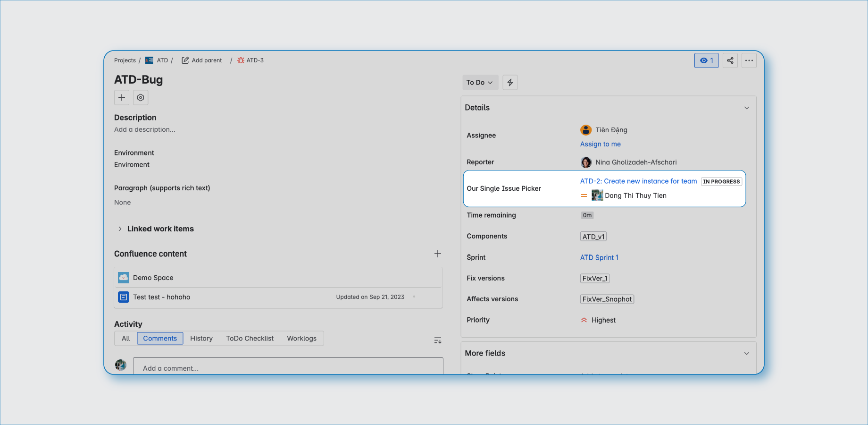Screen dimensions: 868x425
Task: Click the Assign to me link
Action: (x=600, y=144)
